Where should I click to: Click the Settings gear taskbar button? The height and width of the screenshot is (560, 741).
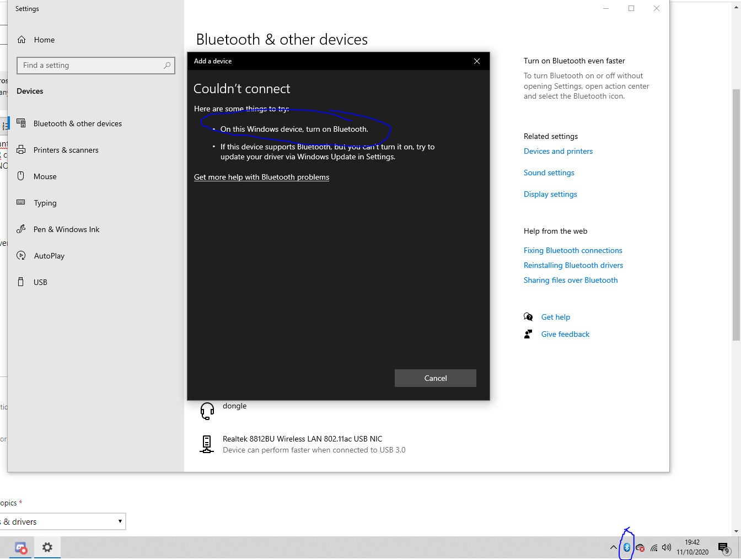47,547
